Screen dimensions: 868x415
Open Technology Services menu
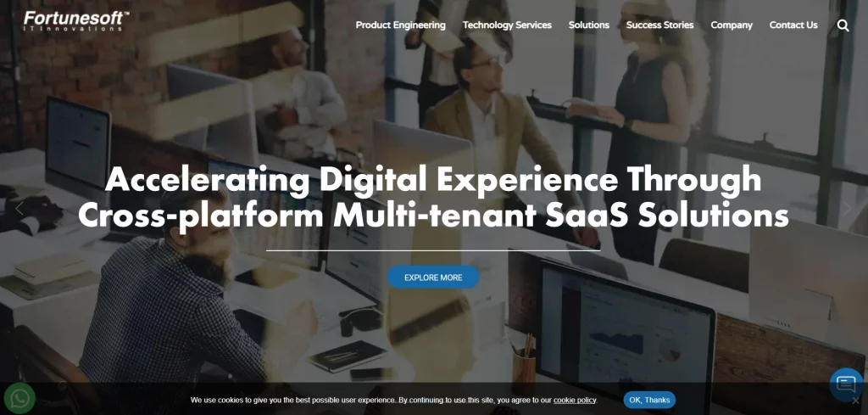pyautogui.click(x=507, y=25)
